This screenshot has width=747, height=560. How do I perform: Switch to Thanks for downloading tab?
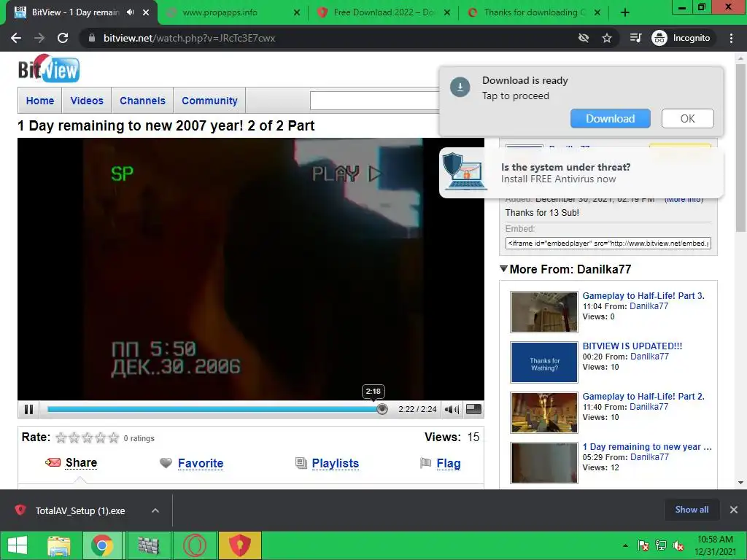pyautogui.click(x=535, y=12)
